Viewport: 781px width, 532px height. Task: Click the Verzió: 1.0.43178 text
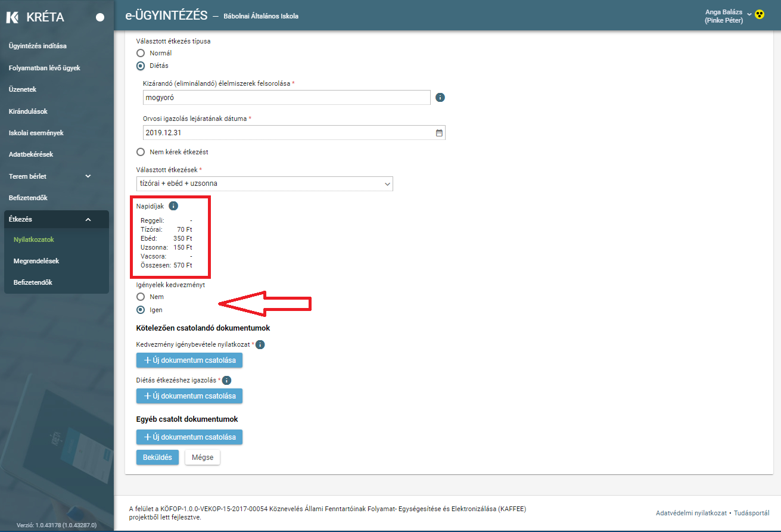[57, 525]
